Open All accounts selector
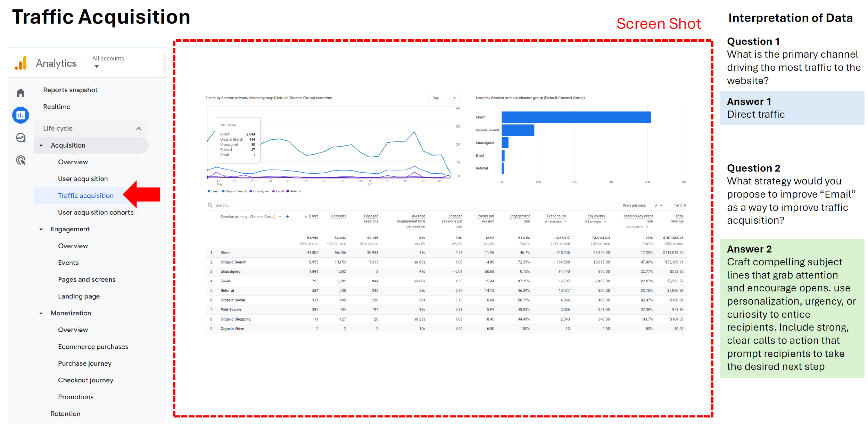Screen dimensions: 868x431 click(x=108, y=62)
